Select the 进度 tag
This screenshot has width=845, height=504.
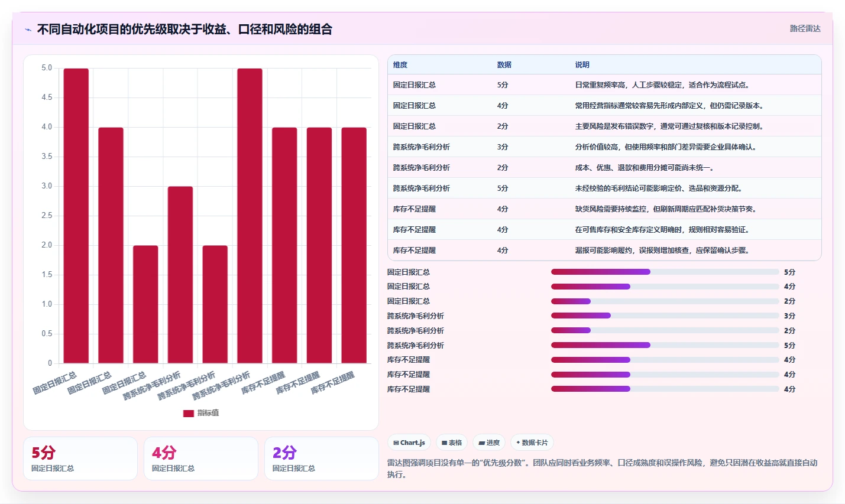pyautogui.click(x=489, y=443)
